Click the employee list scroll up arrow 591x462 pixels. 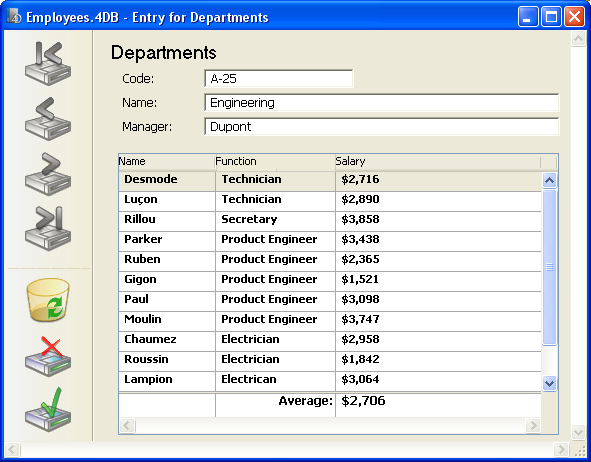pos(550,181)
